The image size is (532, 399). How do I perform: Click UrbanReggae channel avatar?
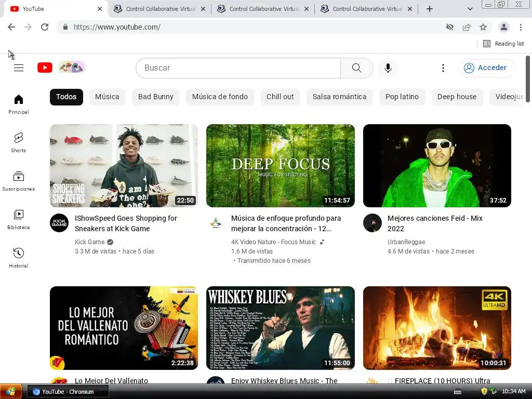[373, 223]
